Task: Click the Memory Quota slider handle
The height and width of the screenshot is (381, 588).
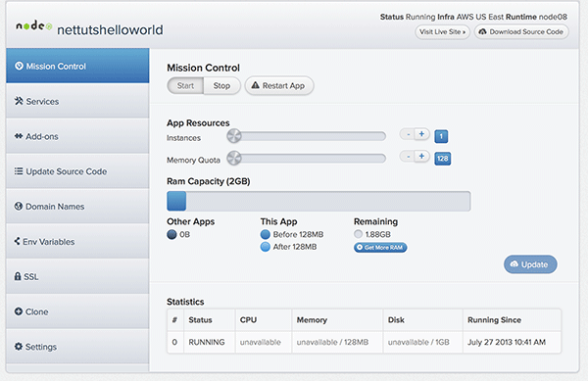Action: coord(234,158)
